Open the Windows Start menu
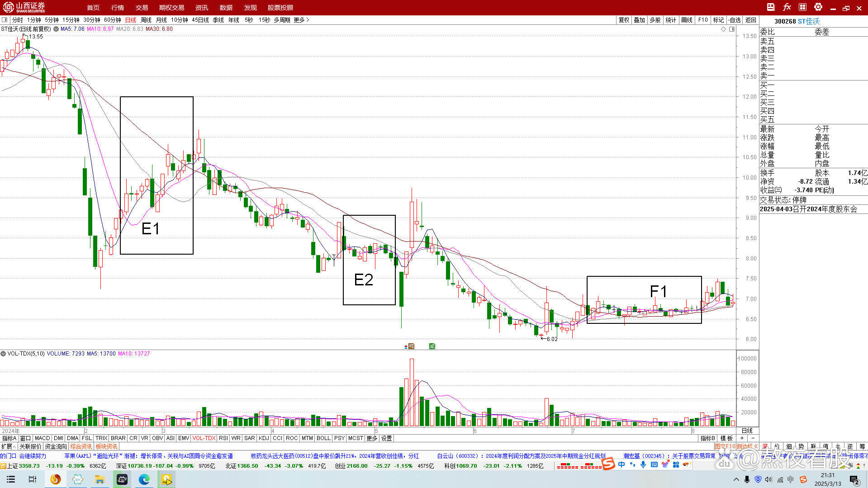The height and width of the screenshot is (488, 868). pyautogui.click(x=11, y=479)
